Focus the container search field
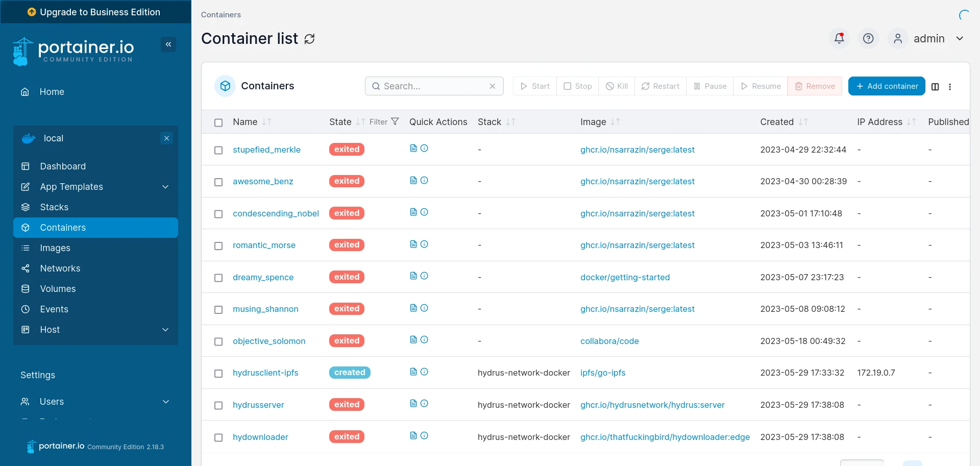 pos(434,86)
